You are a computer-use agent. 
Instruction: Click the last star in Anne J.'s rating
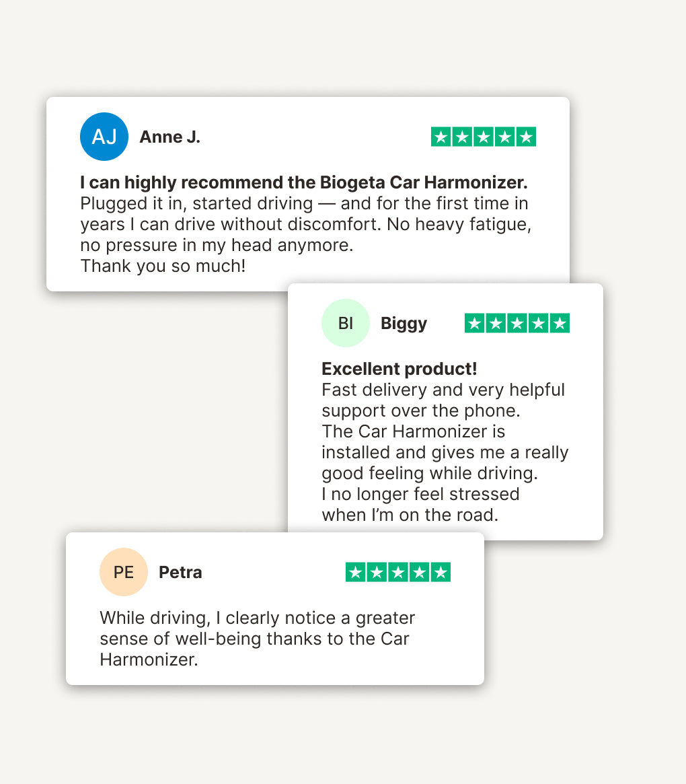[526, 137]
